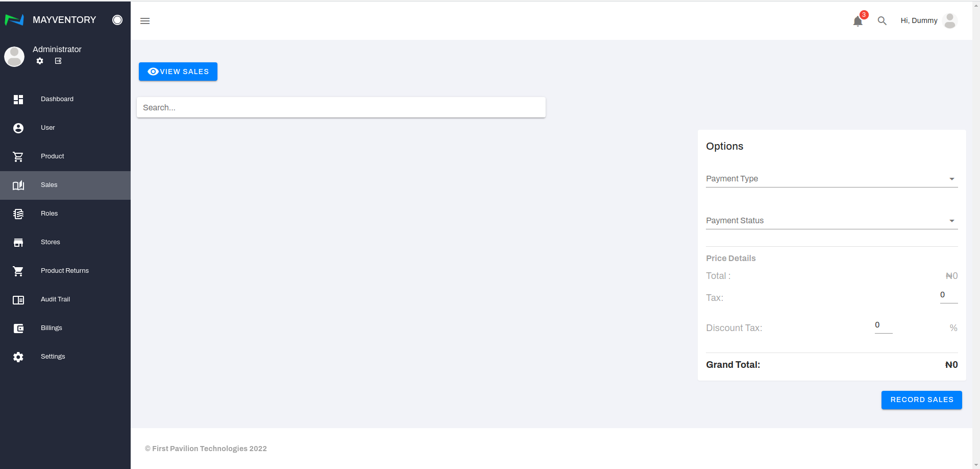
Task: Click the Tax input field
Action: click(x=948, y=295)
